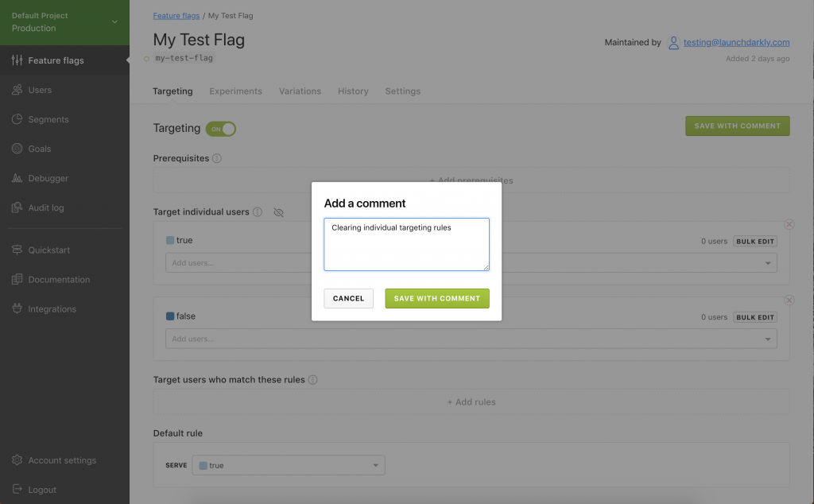Toggle the Targeting ON switch
This screenshot has height=504, width=814.
point(221,129)
